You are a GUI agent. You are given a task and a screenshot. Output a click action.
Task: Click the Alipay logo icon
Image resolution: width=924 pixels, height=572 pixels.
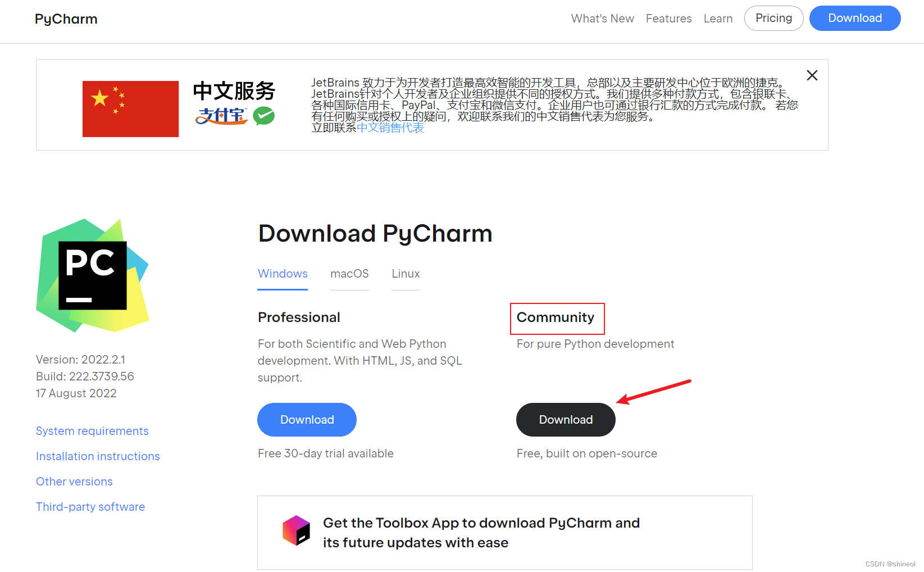[x=222, y=116]
